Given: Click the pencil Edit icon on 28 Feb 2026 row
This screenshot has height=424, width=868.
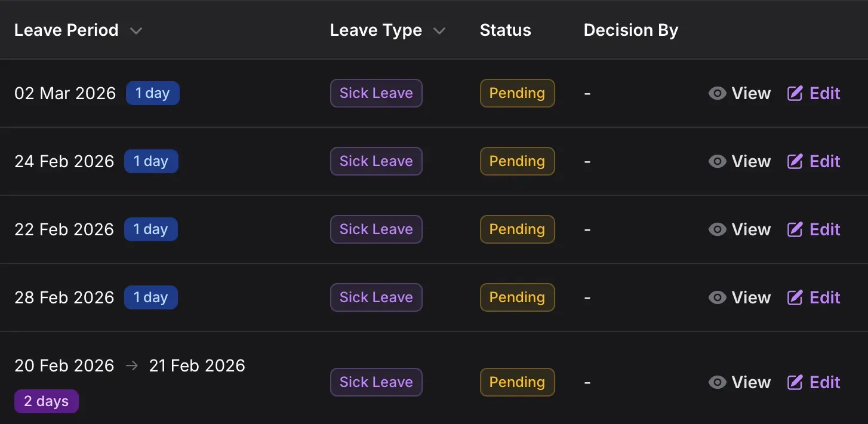Looking at the screenshot, I should click(x=795, y=297).
